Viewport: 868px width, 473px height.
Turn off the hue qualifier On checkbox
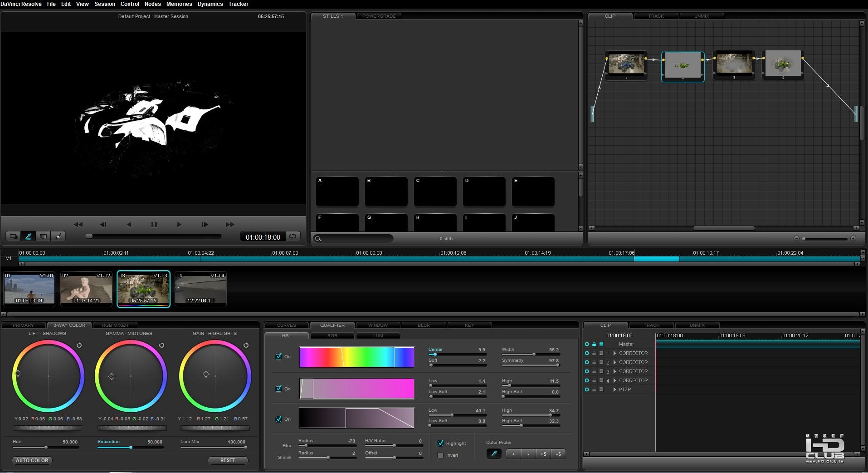278,356
